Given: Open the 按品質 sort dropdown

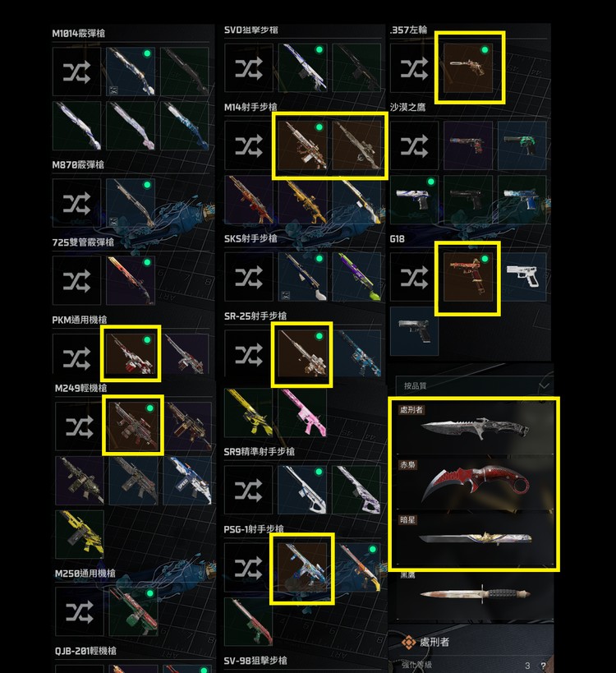Looking at the screenshot, I should click(x=475, y=385).
